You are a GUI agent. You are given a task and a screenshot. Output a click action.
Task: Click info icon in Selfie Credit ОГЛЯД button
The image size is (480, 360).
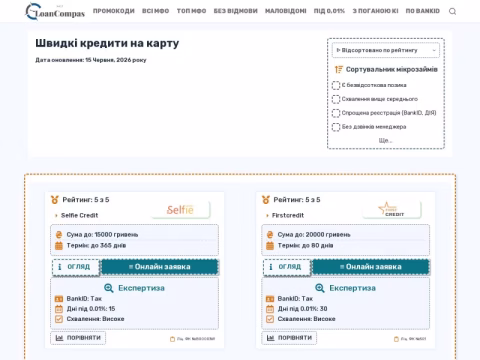tap(60, 267)
